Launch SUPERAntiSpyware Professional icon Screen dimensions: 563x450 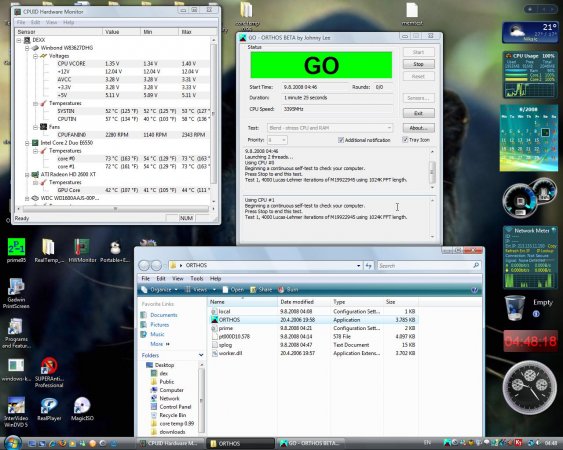click(49, 366)
